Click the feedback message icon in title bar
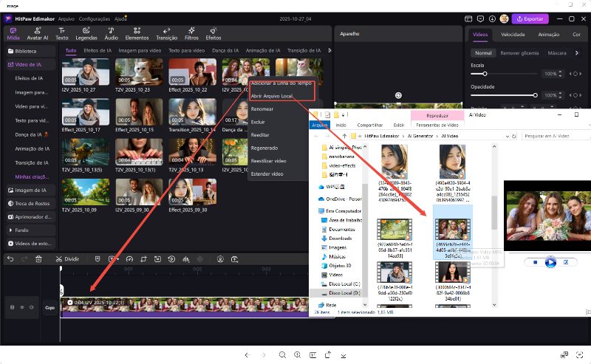Screen dimensions: 591x364 (480, 18)
